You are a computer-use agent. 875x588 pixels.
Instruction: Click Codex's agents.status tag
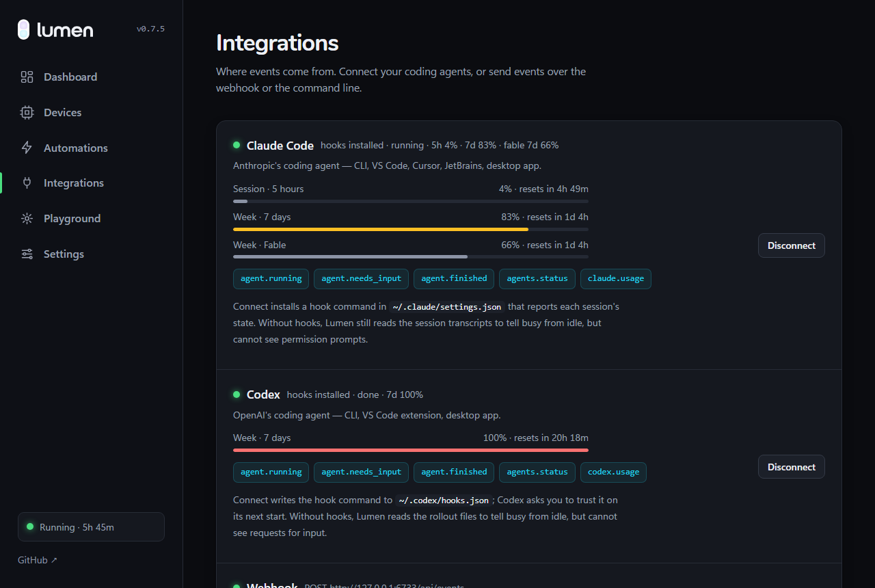click(x=537, y=472)
